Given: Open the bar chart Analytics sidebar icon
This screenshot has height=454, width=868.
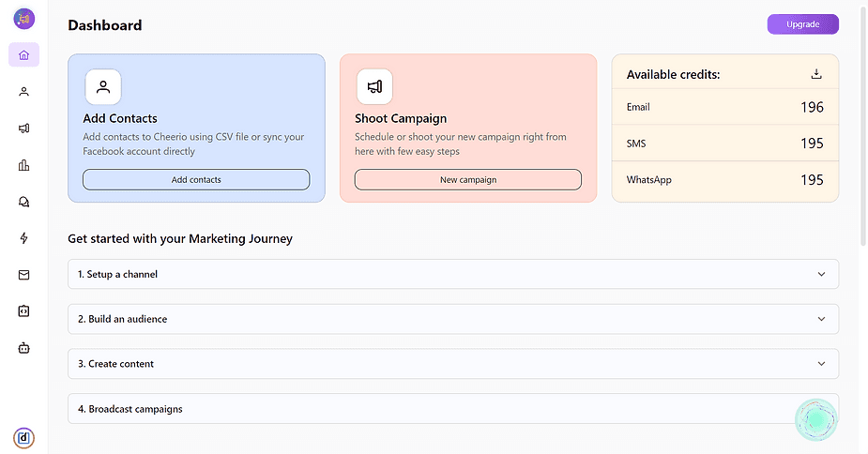Looking at the screenshot, I should (23, 165).
